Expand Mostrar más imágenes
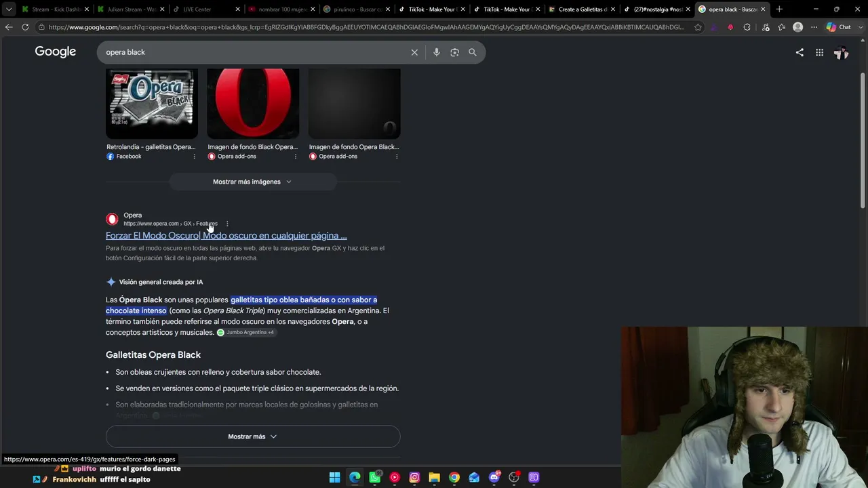This screenshot has width=868, height=488. (252, 182)
